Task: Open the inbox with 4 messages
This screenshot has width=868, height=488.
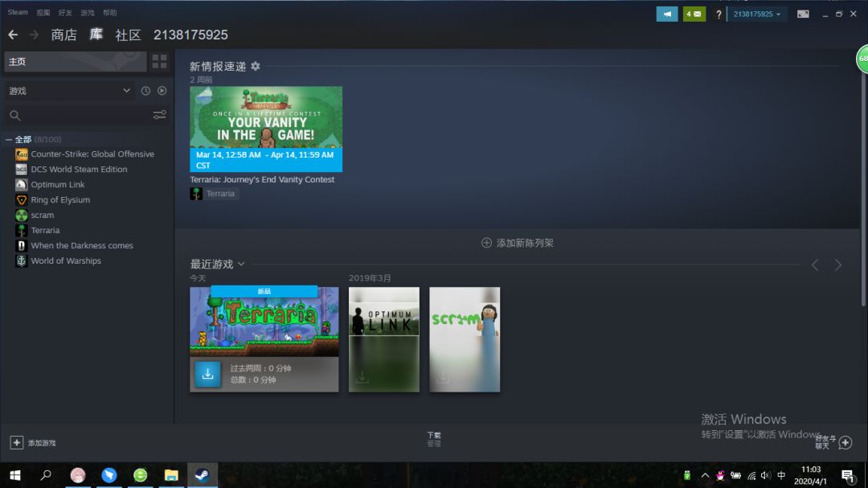Action: 694,14
